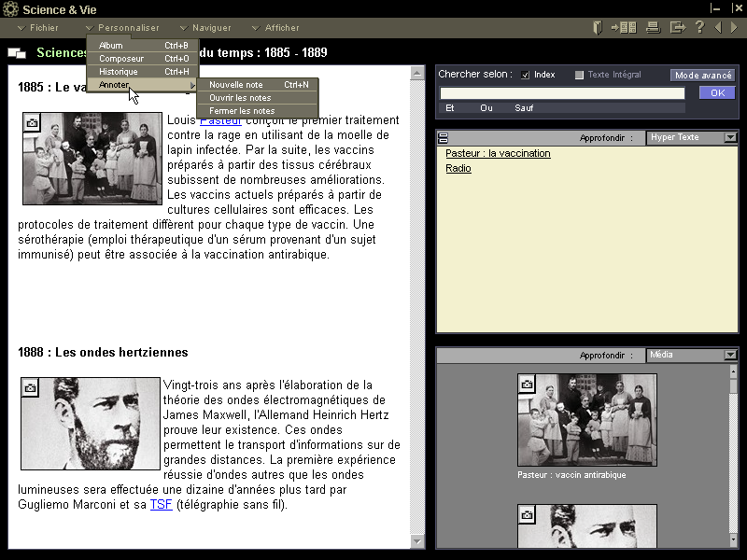Open the Hertz thumbnail in the Média panel

pos(587,525)
